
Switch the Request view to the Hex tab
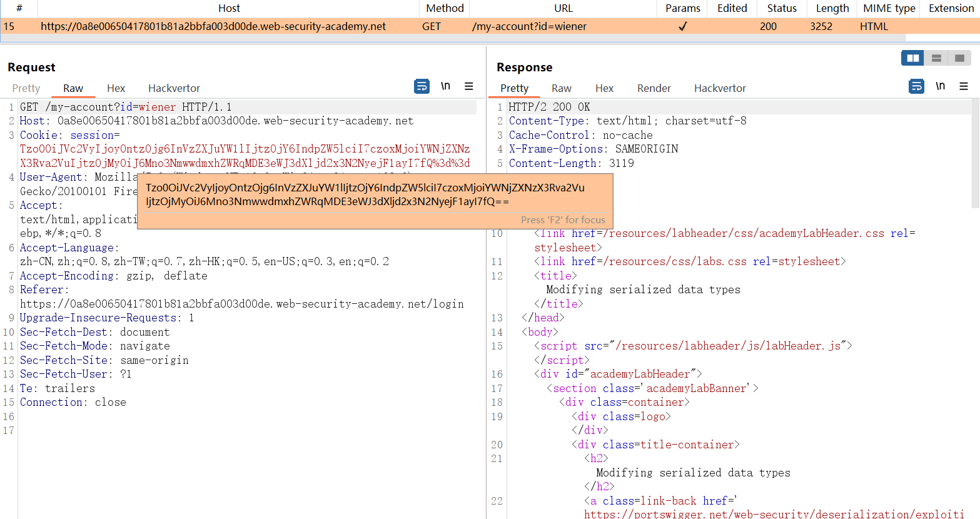(x=116, y=88)
